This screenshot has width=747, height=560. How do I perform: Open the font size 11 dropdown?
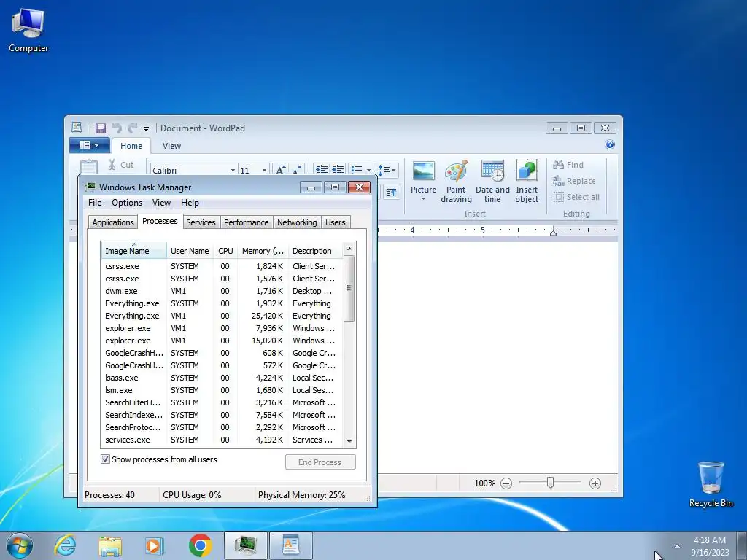[264, 170]
